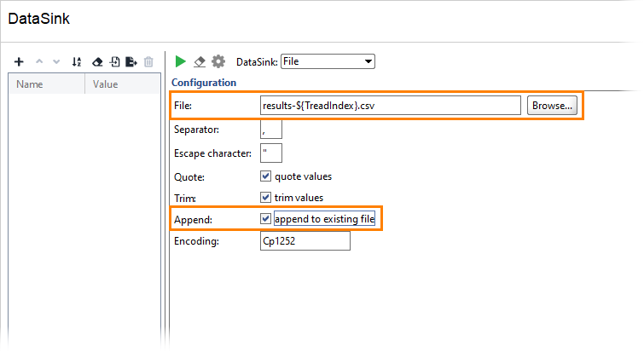Toggle the quote values checkbox

(x=266, y=176)
